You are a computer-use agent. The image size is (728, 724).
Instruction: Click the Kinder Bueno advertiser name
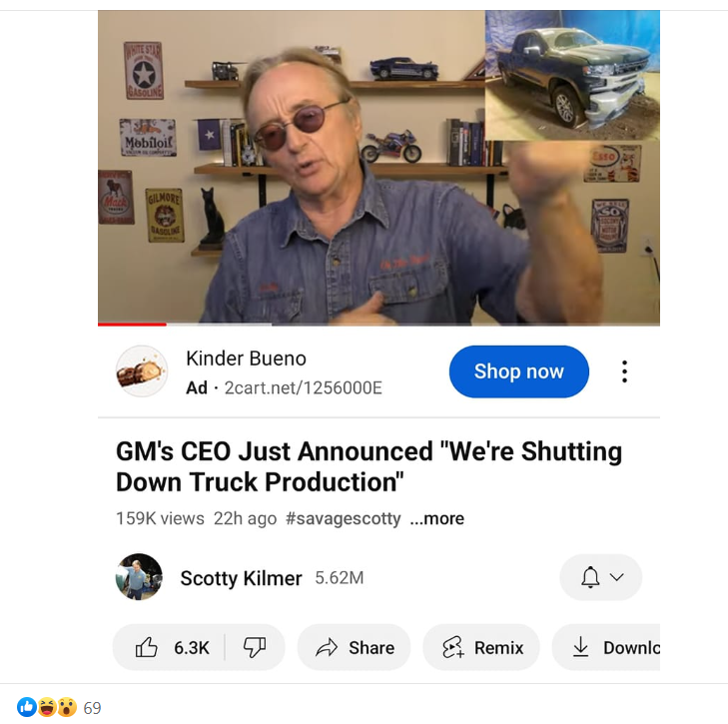[x=246, y=359]
